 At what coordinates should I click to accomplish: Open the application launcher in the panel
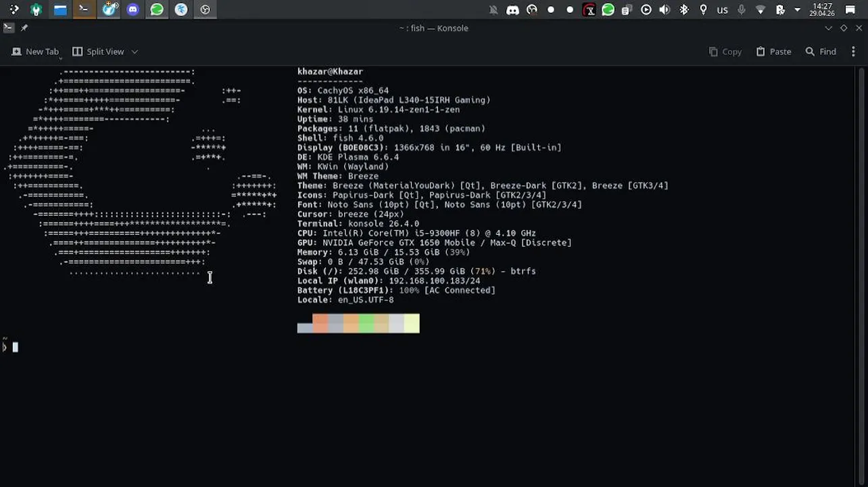(x=14, y=9)
